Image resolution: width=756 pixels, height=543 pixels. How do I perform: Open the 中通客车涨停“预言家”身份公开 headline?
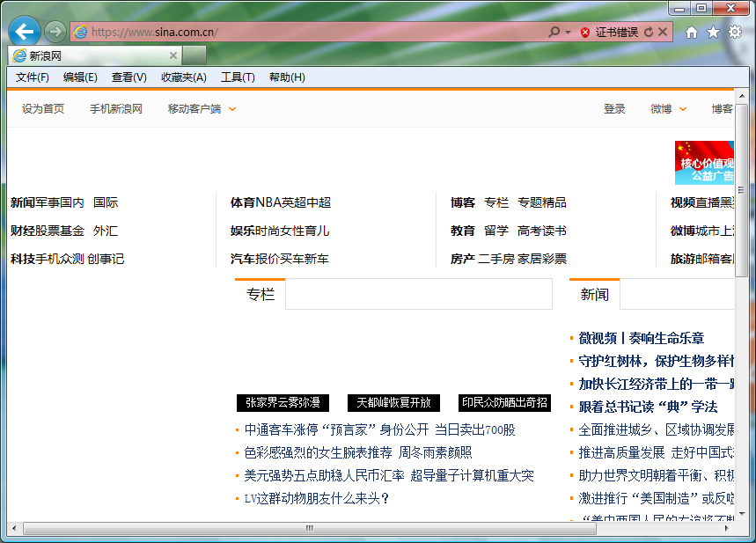click(336, 429)
